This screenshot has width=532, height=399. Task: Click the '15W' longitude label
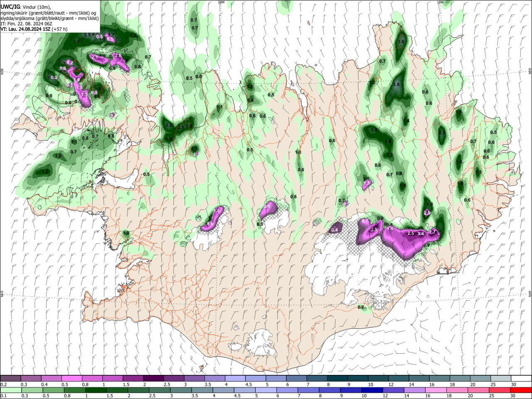click(x=440, y=2)
